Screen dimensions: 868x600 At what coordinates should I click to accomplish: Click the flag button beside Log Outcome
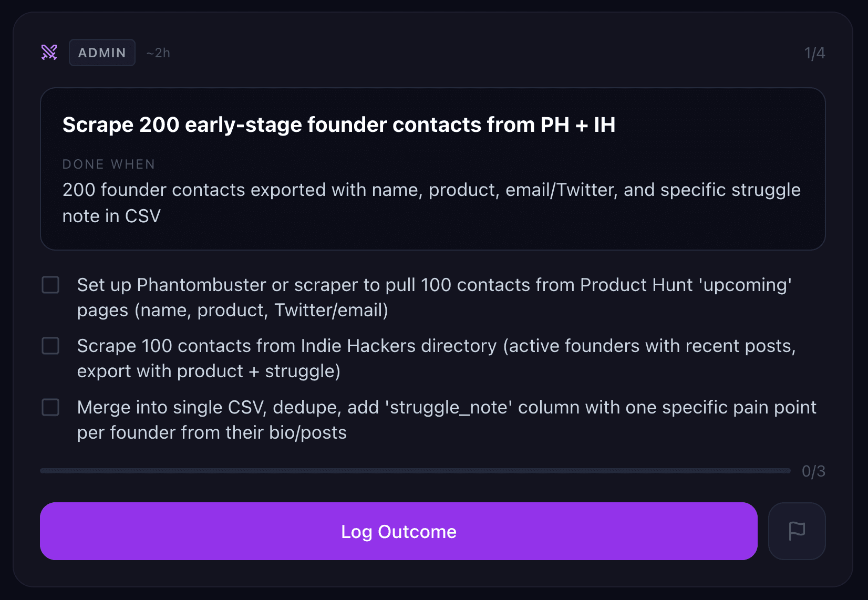tap(797, 531)
